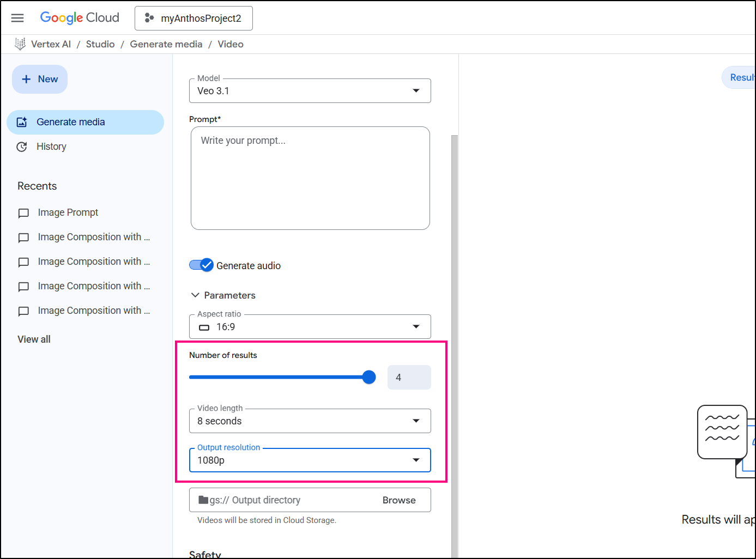This screenshot has height=559, width=756.
Task: Click the folder icon in Output directory
Action: click(203, 500)
